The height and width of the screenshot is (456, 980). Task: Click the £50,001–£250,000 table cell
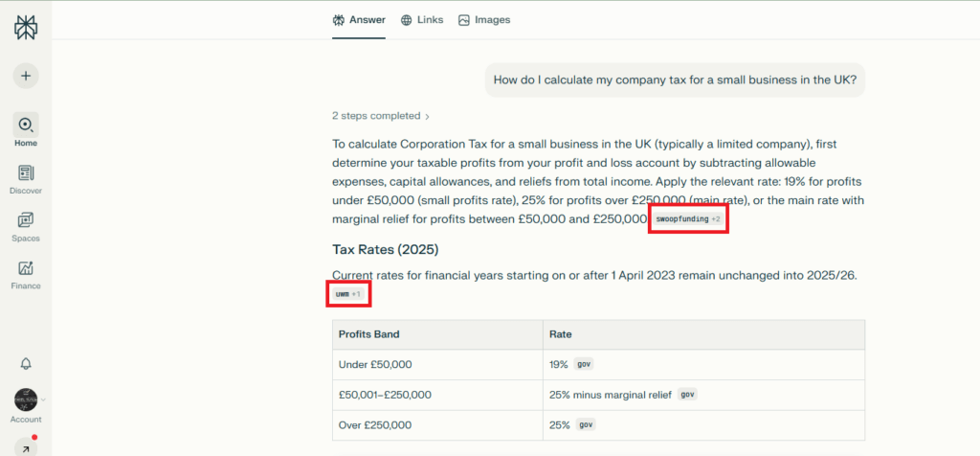437,395
